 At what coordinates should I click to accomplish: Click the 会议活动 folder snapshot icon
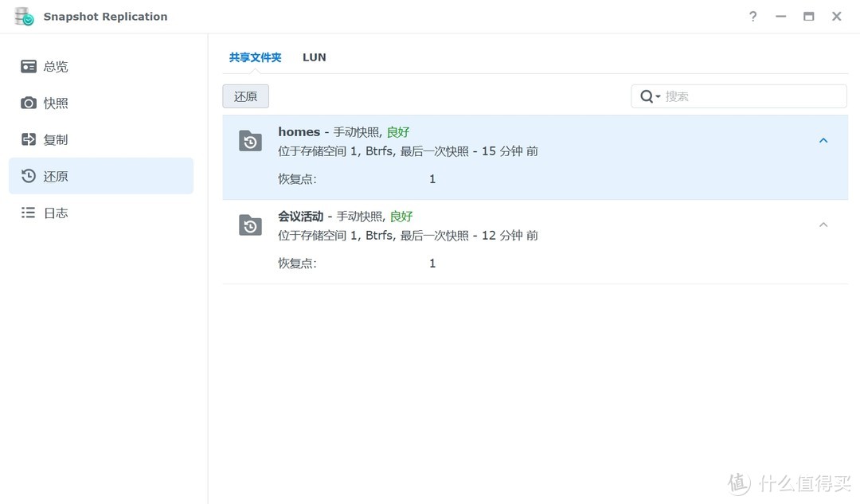250,225
